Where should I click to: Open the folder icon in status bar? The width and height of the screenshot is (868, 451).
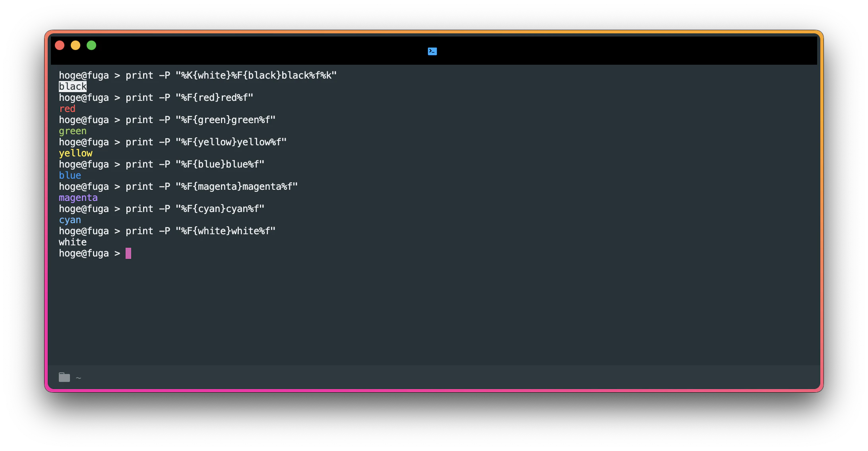[64, 377]
